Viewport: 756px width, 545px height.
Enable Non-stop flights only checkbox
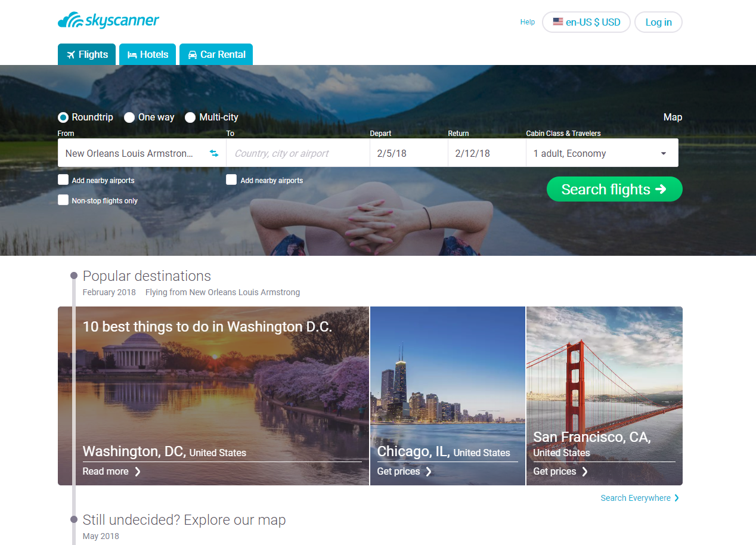tap(63, 200)
